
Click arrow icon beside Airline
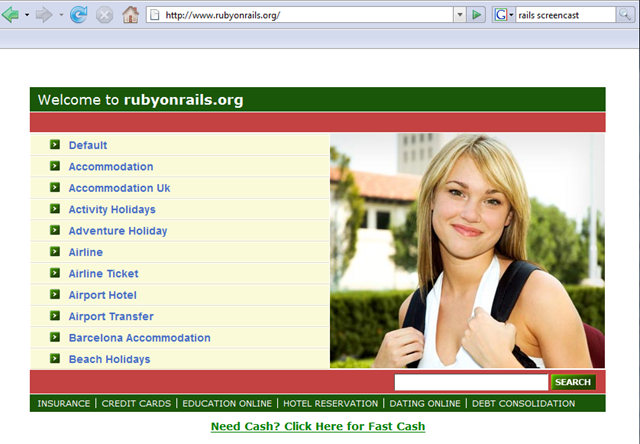point(55,251)
